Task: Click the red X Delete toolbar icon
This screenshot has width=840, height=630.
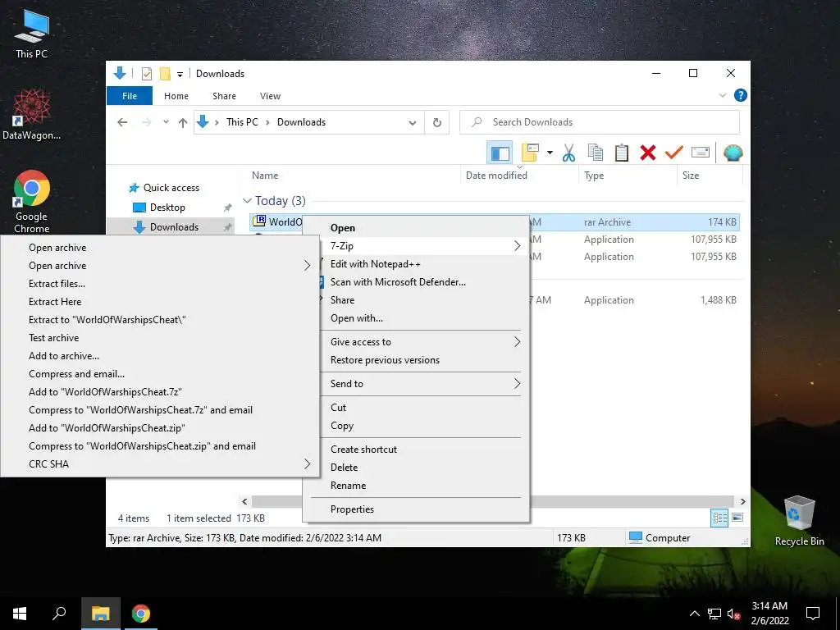Action: (648, 153)
